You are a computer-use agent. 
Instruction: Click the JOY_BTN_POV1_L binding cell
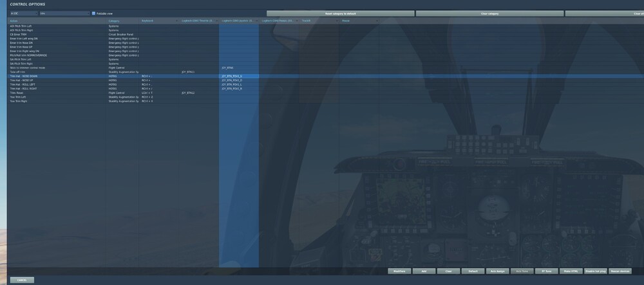click(239, 84)
